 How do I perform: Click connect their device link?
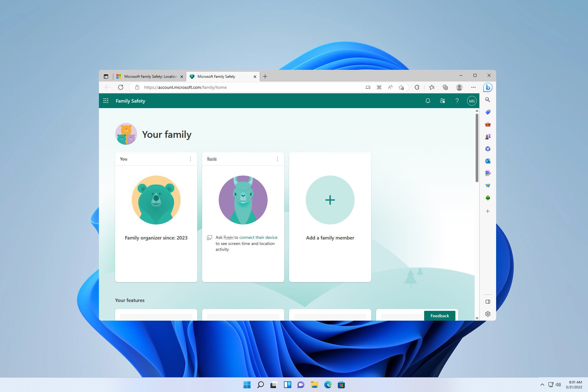pyautogui.click(x=258, y=237)
